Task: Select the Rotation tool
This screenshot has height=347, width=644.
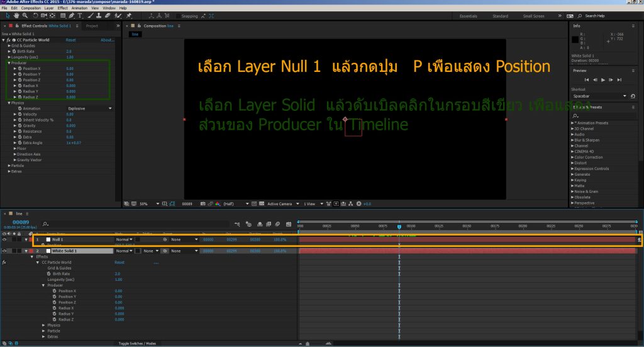Action: tap(36, 15)
